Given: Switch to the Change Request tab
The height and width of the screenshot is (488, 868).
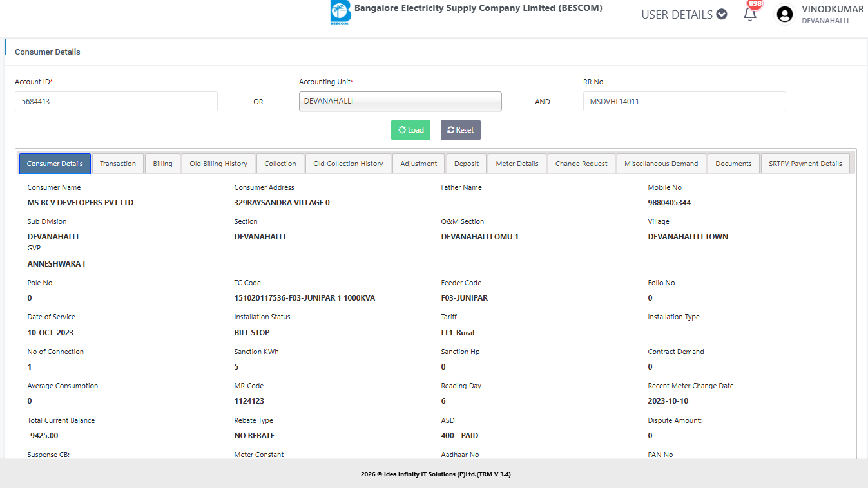Looking at the screenshot, I should click(x=581, y=164).
